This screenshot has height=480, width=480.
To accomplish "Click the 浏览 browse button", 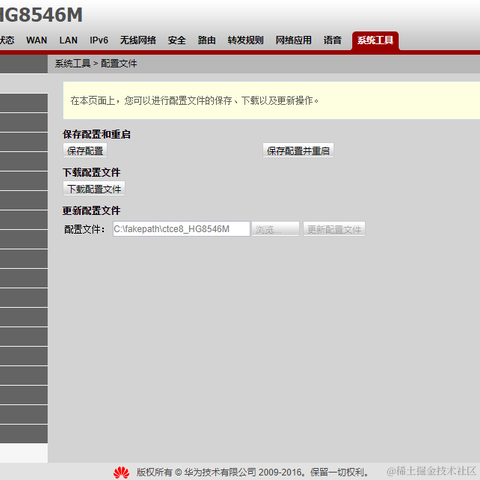I will [275, 229].
